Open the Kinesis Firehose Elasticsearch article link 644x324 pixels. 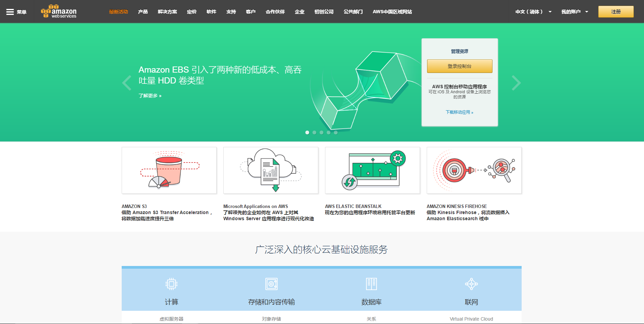tap(468, 215)
